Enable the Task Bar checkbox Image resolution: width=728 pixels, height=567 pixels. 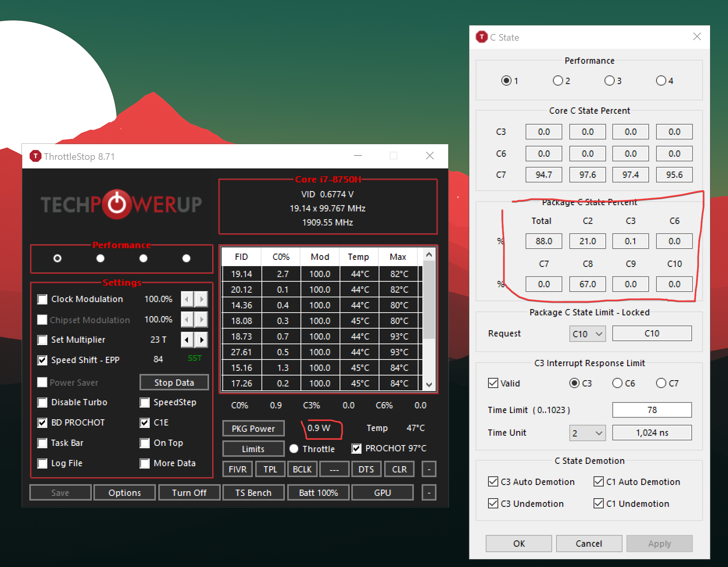(42, 443)
